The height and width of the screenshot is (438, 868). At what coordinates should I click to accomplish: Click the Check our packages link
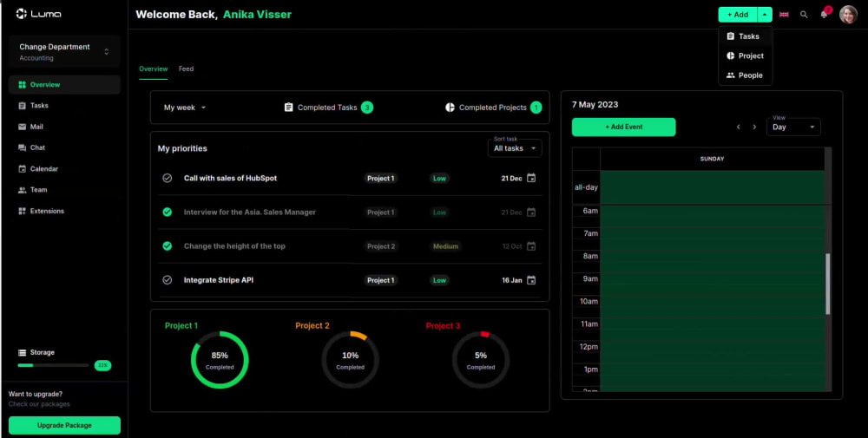point(39,404)
